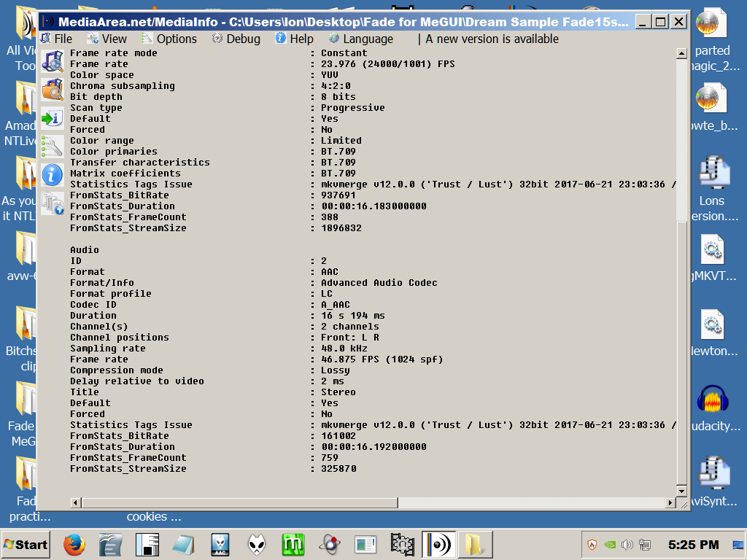Click the green NVIDIA tray icon

tap(610, 544)
